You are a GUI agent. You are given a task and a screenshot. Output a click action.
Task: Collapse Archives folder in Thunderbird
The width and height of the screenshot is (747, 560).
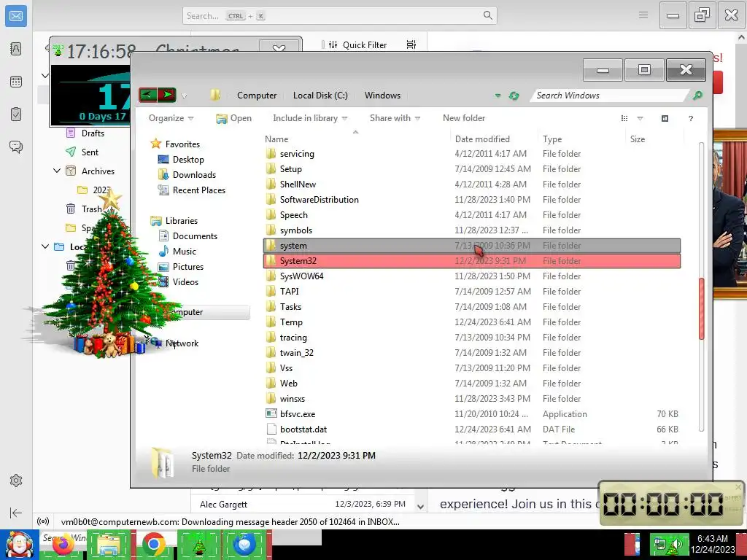(x=57, y=171)
